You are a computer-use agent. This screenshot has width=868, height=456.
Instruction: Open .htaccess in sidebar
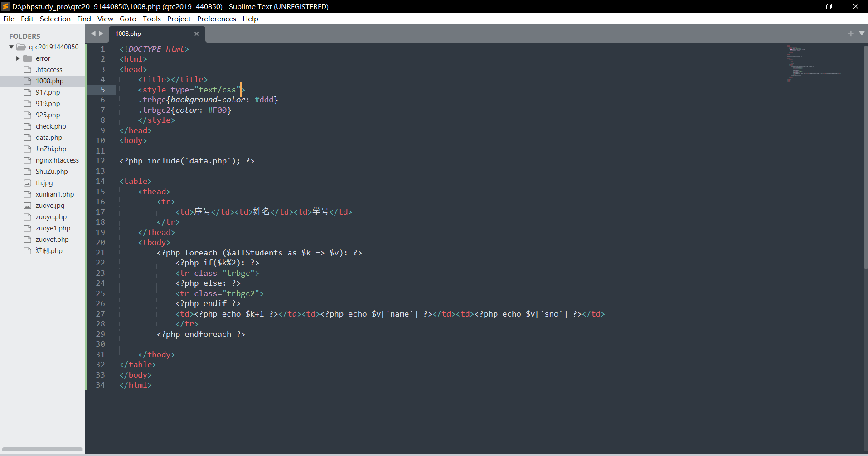[x=49, y=70]
